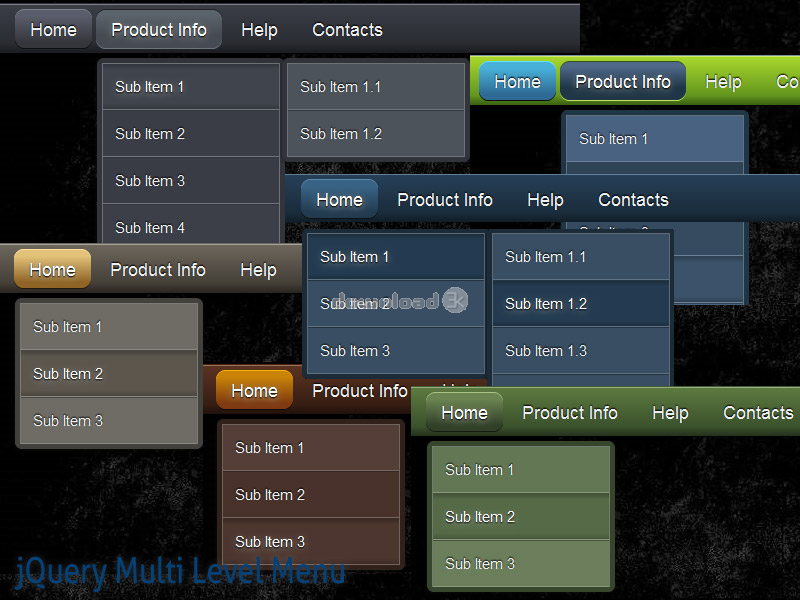Click Contacts in the navy blue menu
The width and height of the screenshot is (800, 600).
click(633, 199)
